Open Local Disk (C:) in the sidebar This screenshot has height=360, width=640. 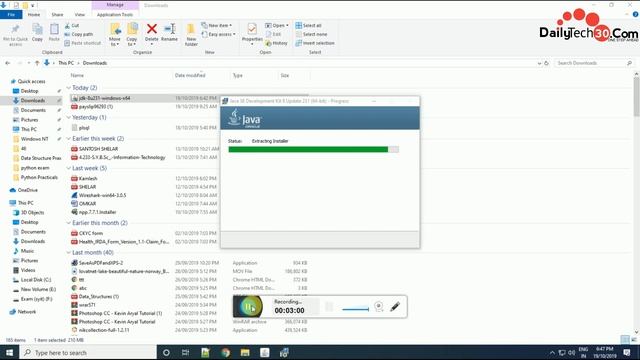point(36,280)
